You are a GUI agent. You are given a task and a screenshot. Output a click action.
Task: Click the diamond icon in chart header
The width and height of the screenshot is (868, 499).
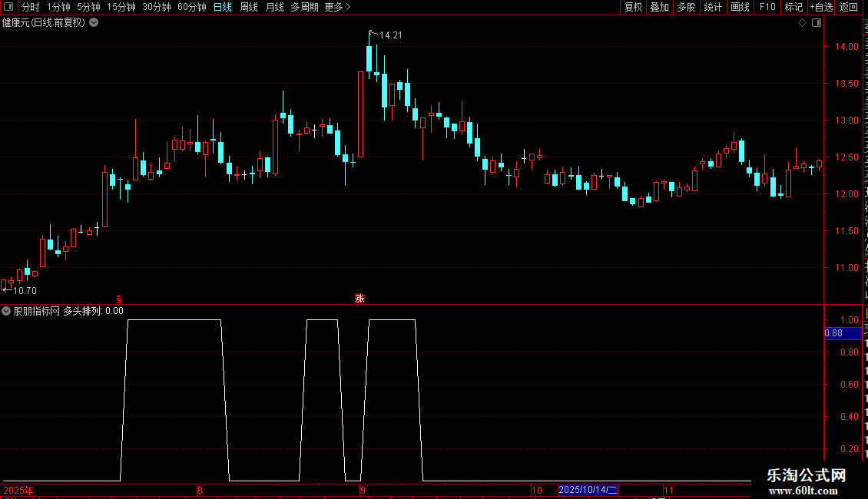click(x=802, y=23)
